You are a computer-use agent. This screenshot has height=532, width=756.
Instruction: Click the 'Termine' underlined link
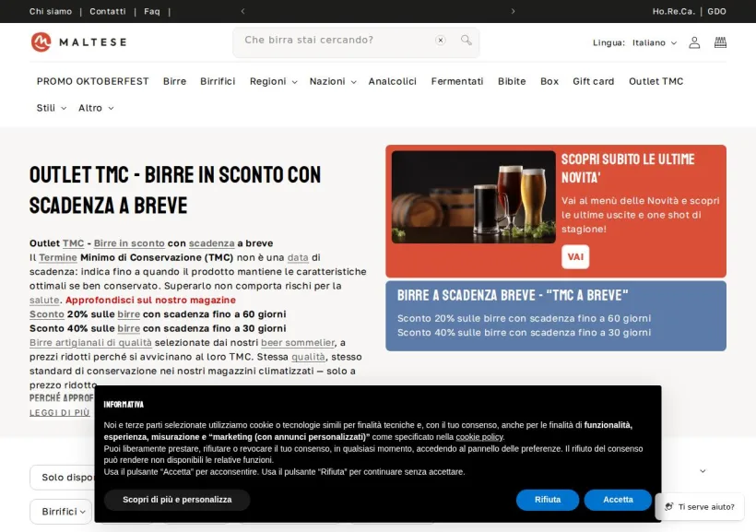pyautogui.click(x=58, y=257)
